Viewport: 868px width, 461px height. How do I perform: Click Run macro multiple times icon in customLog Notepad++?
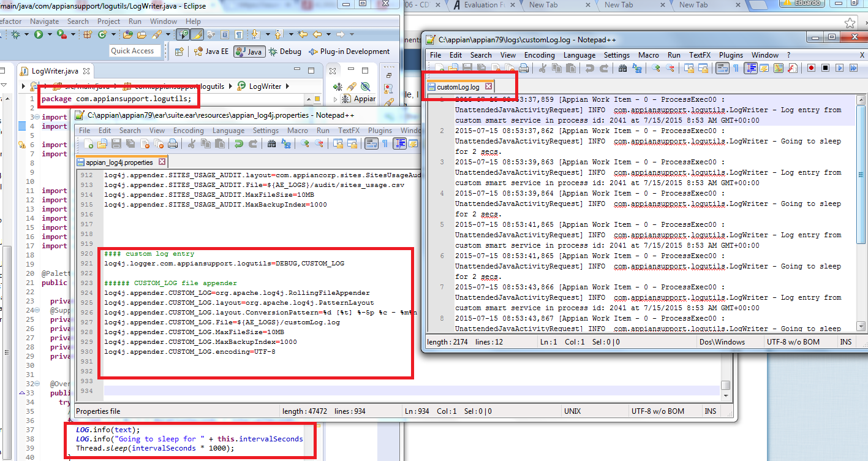(853, 68)
